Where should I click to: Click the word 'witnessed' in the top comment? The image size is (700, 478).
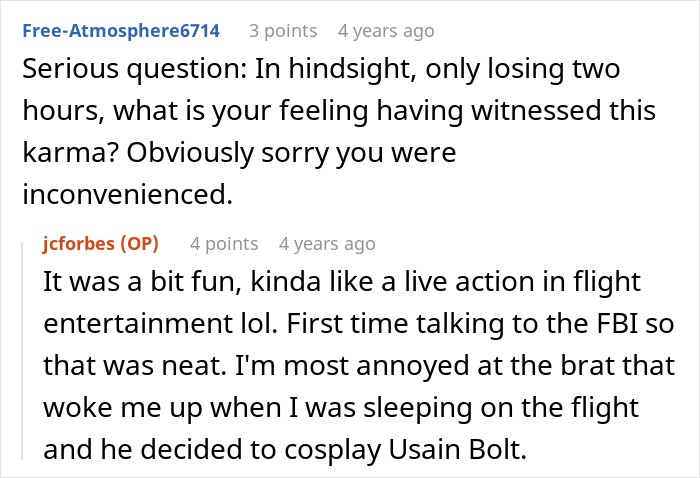tap(536, 111)
